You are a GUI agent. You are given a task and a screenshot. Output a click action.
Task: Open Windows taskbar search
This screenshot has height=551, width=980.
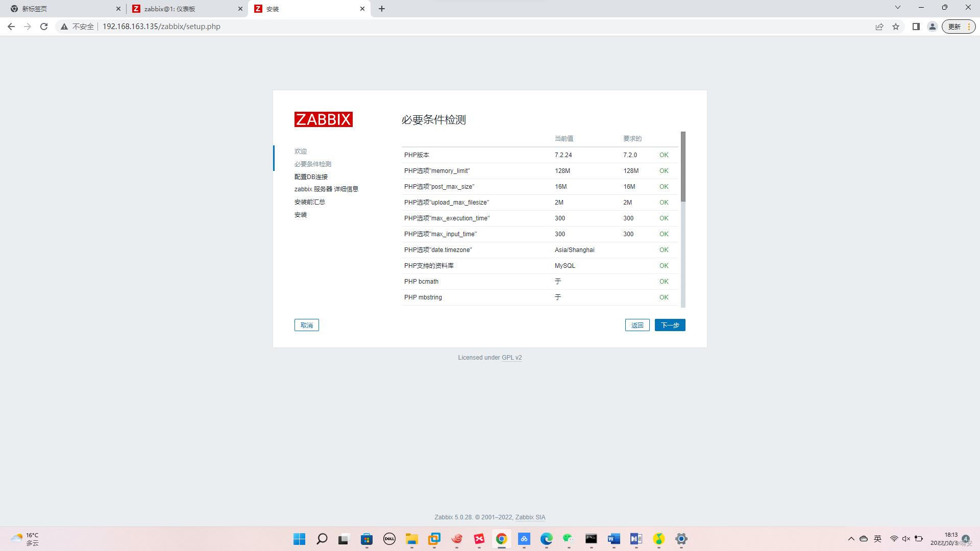(x=322, y=539)
